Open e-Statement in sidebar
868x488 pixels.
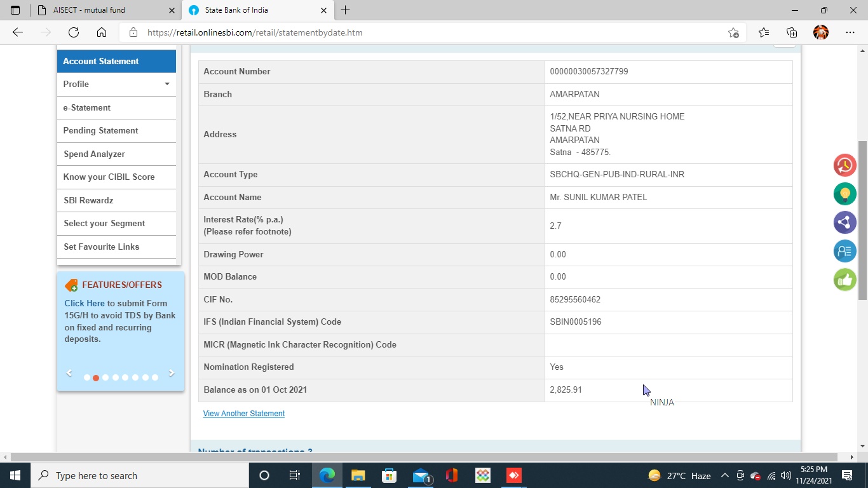(116, 107)
